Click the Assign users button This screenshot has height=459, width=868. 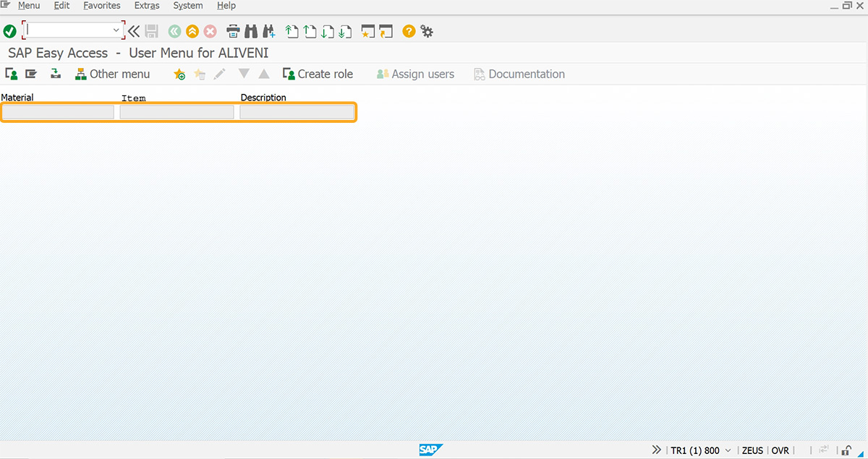click(415, 74)
